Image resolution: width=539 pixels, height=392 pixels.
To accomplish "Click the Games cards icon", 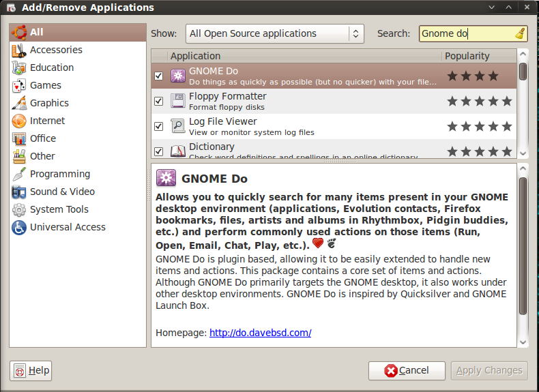I will pyautogui.click(x=19, y=85).
